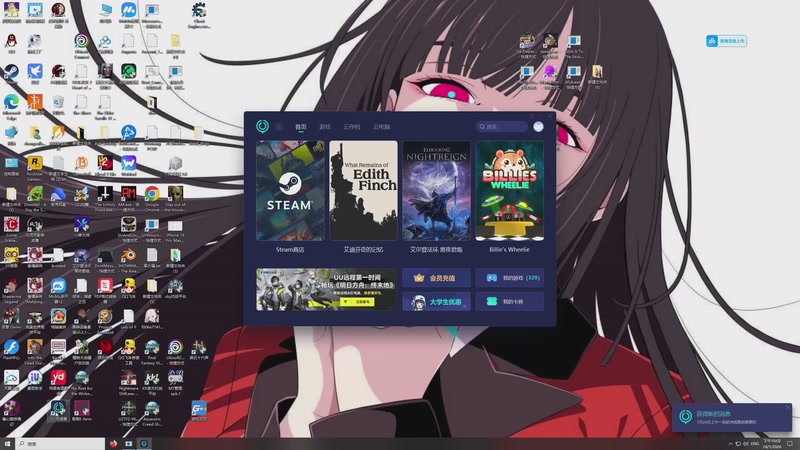
Task: Click the 会员充值 membership button
Action: 436,278
